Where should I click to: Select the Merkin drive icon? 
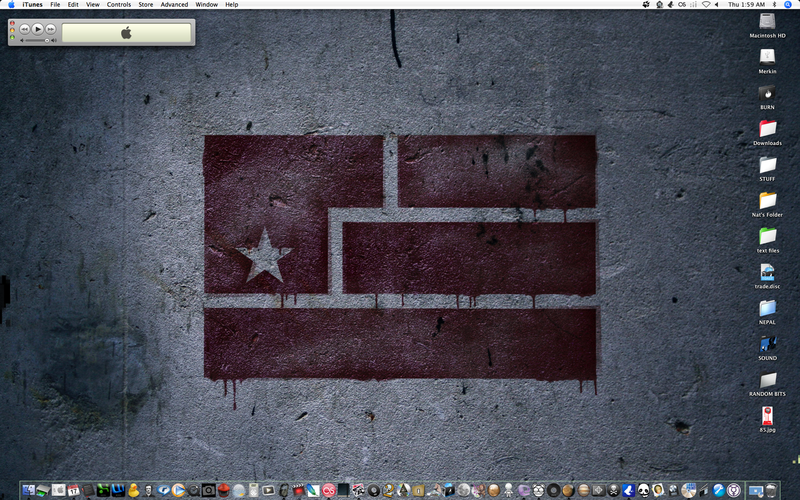pyautogui.click(x=767, y=57)
